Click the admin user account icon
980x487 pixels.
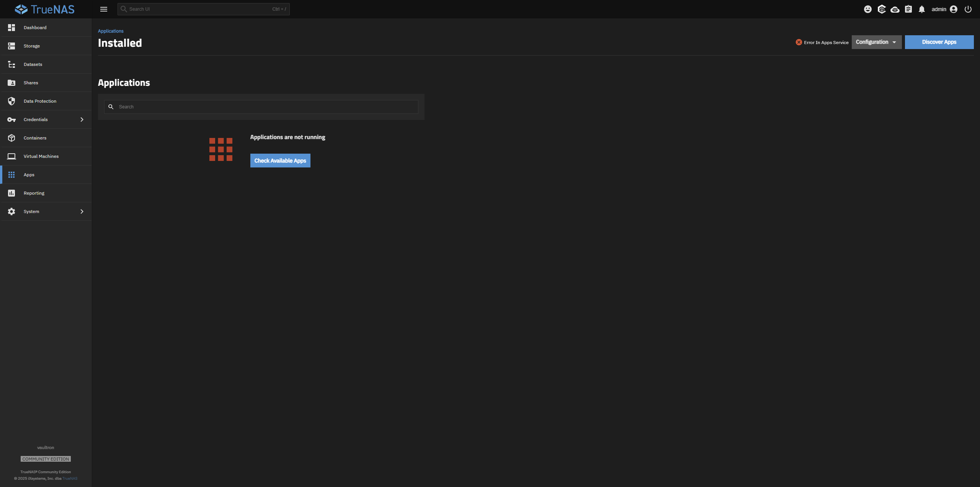[x=954, y=9]
